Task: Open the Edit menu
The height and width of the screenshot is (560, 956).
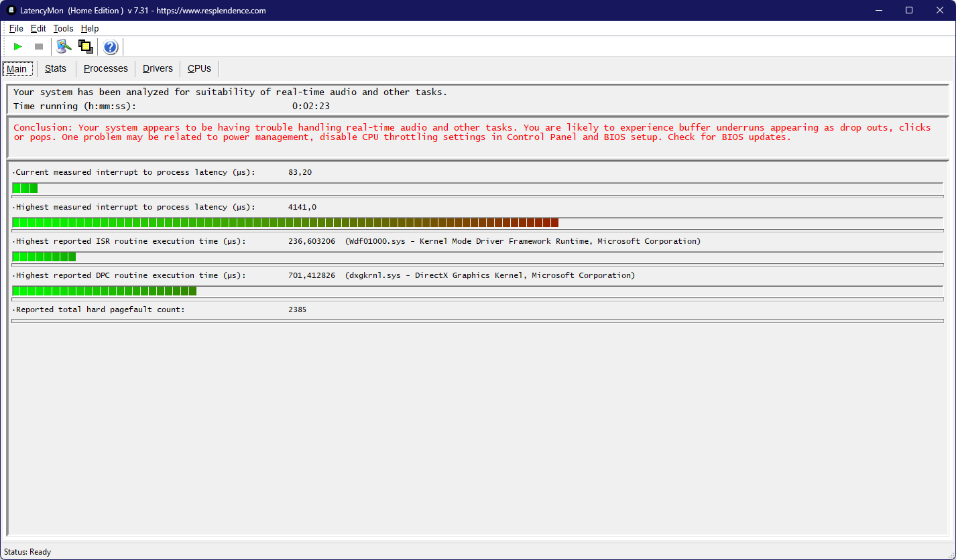Action: (38, 29)
